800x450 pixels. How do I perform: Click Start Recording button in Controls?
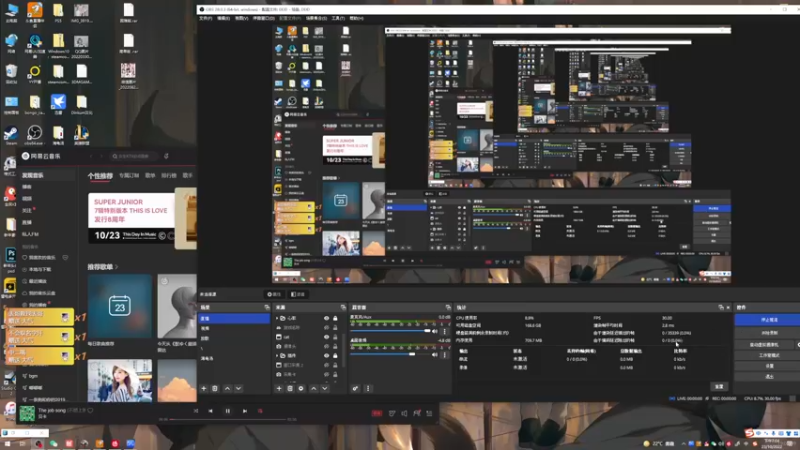(767, 333)
